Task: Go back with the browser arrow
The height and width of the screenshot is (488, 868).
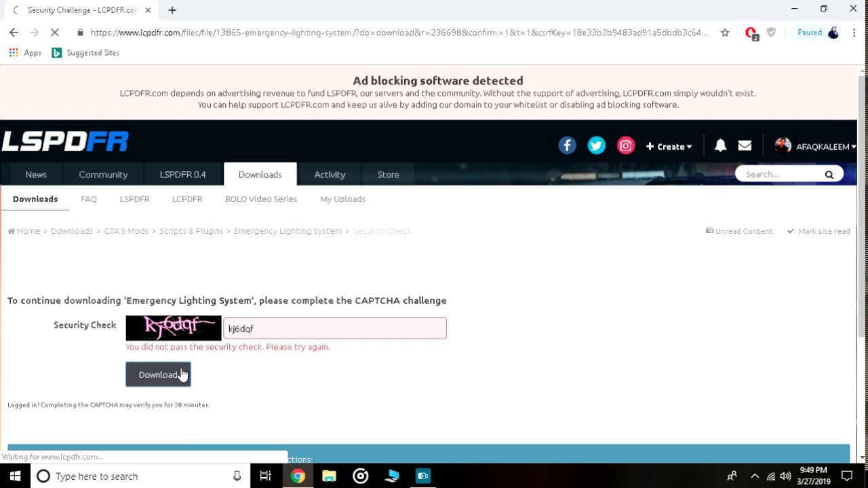Action: 14,33
